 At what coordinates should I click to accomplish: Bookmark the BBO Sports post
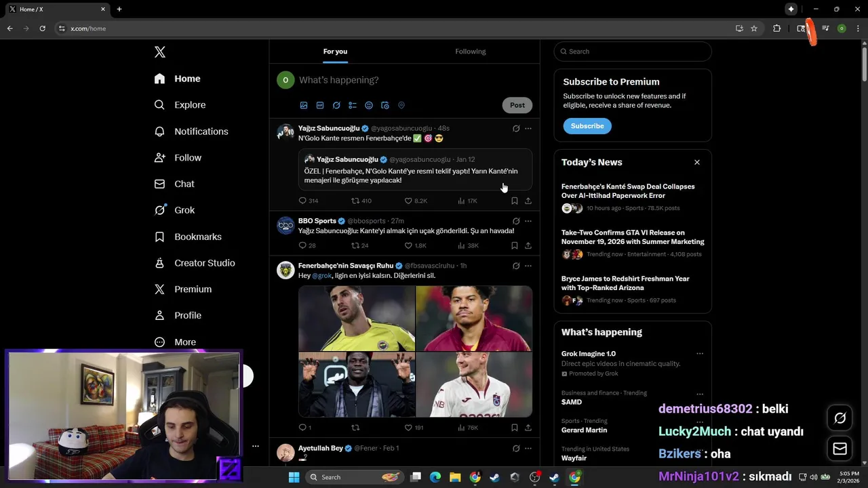coord(515,245)
